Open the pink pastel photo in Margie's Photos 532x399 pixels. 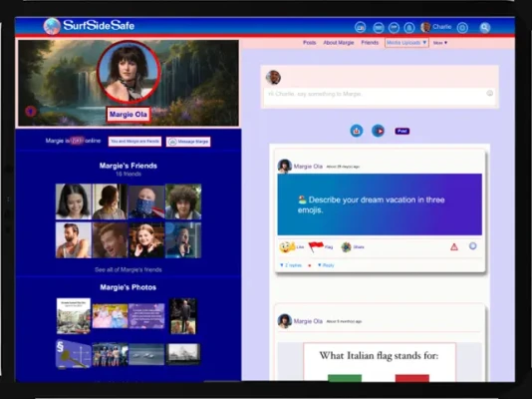coord(110,316)
